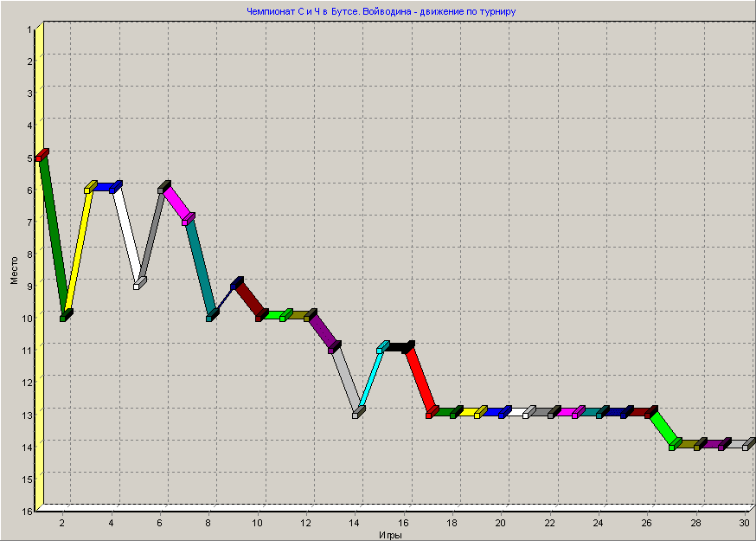The height and width of the screenshot is (541, 756).
Task: Select the red data marker at game 1
Action: (42, 155)
